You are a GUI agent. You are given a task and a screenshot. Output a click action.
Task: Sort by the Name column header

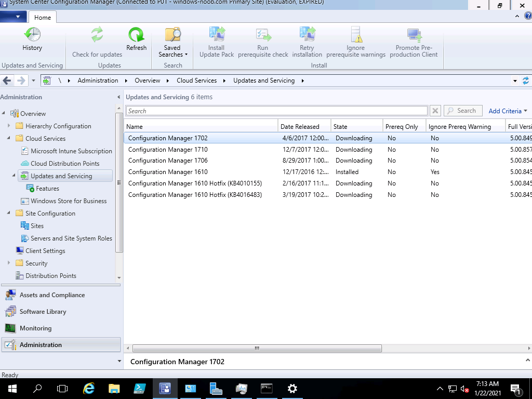tap(201, 127)
